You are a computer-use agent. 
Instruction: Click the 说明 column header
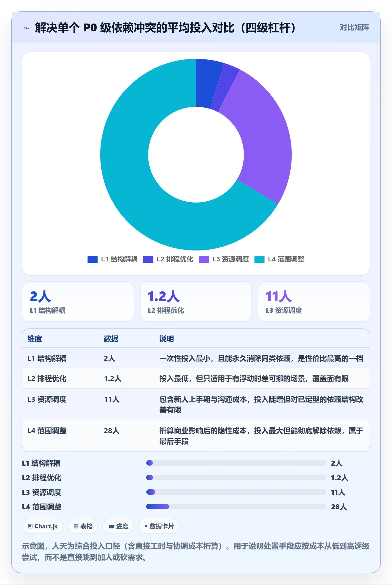click(x=167, y=339)
